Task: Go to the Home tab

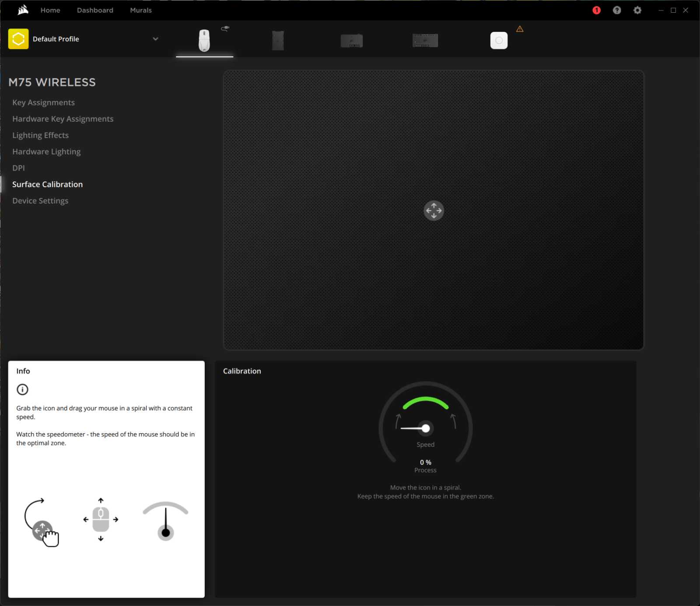Action: tap(50, 10)
